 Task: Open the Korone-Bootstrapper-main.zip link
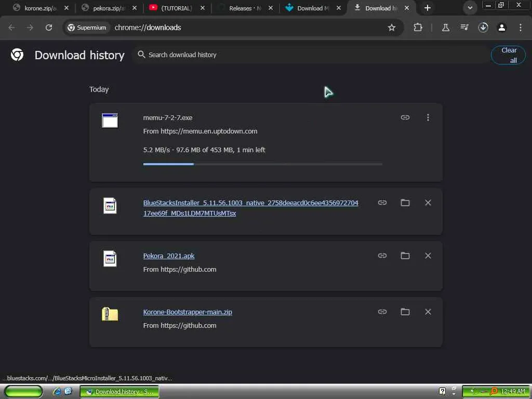pos(188,312)
